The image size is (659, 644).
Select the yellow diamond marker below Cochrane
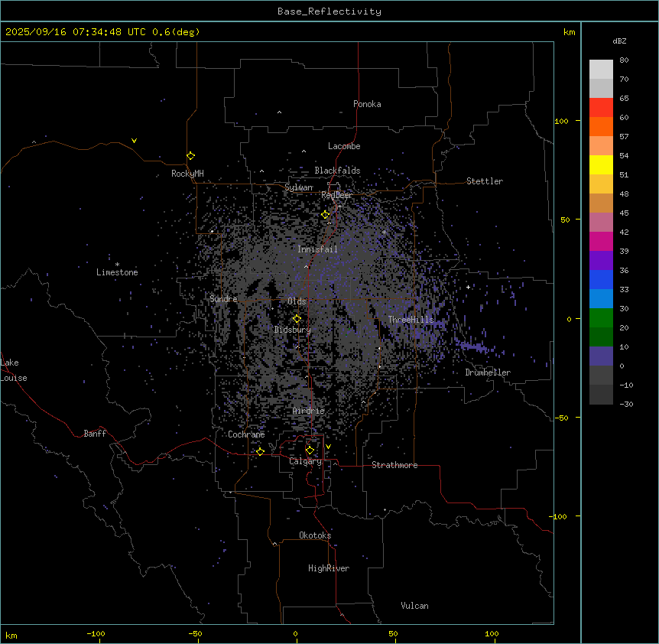261,451
